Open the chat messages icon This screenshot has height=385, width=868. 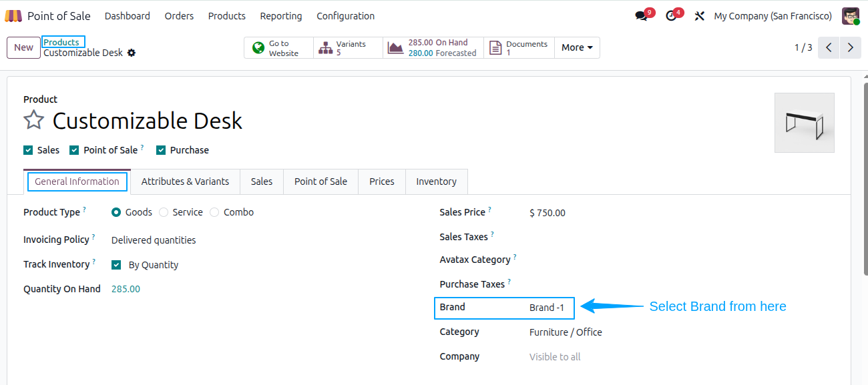tap(642, 16)
